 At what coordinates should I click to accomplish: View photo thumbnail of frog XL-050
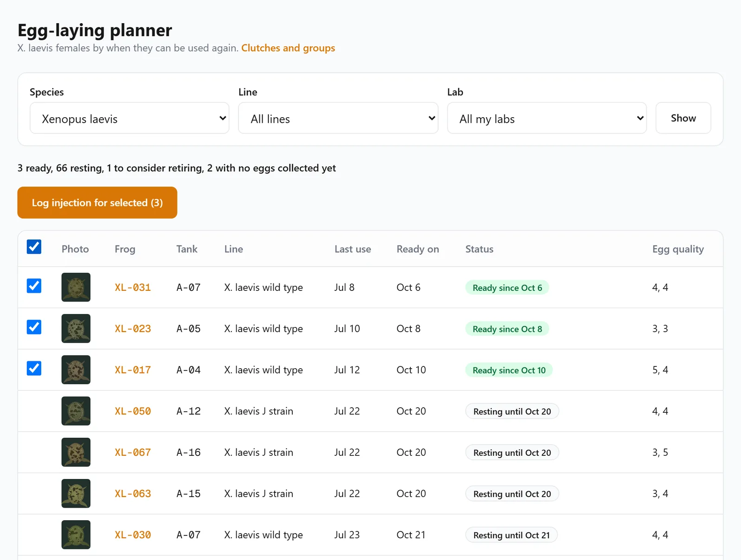tap(76, 411)
